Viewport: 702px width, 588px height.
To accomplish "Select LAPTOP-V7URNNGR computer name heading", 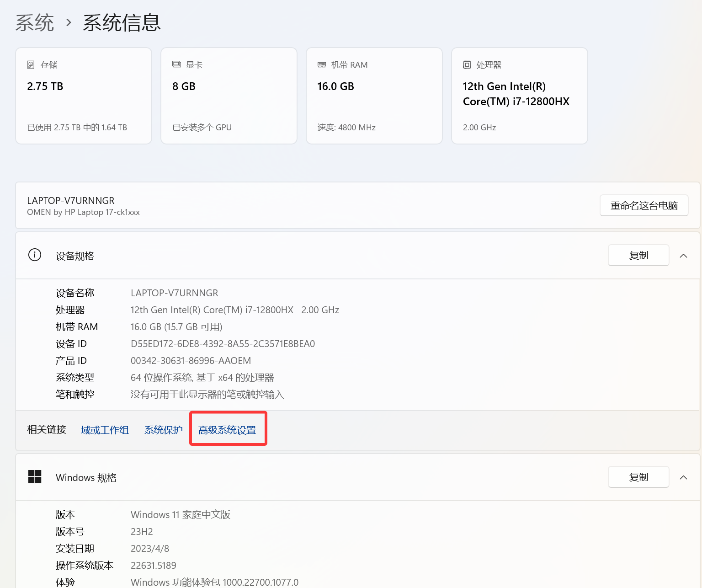I will click(71, 201).
